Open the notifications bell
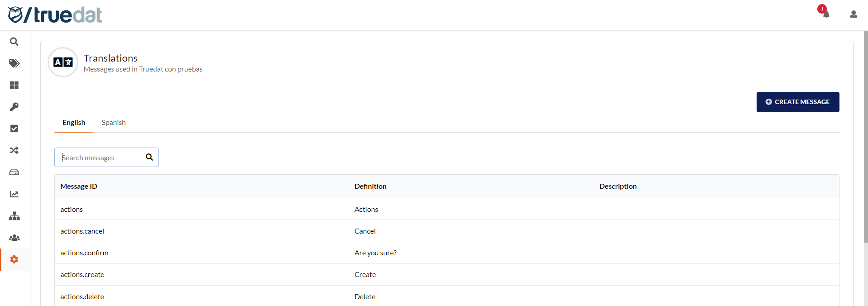Screen dimensions: 868x306 [826, 14]
